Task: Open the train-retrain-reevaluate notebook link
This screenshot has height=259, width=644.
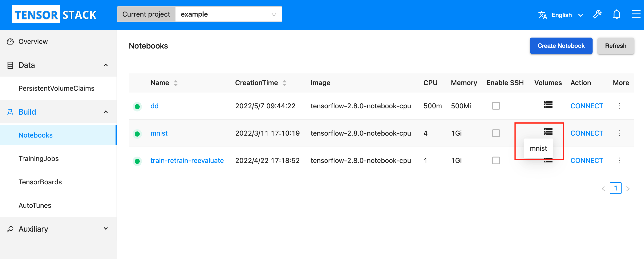Action: (187, 160)
